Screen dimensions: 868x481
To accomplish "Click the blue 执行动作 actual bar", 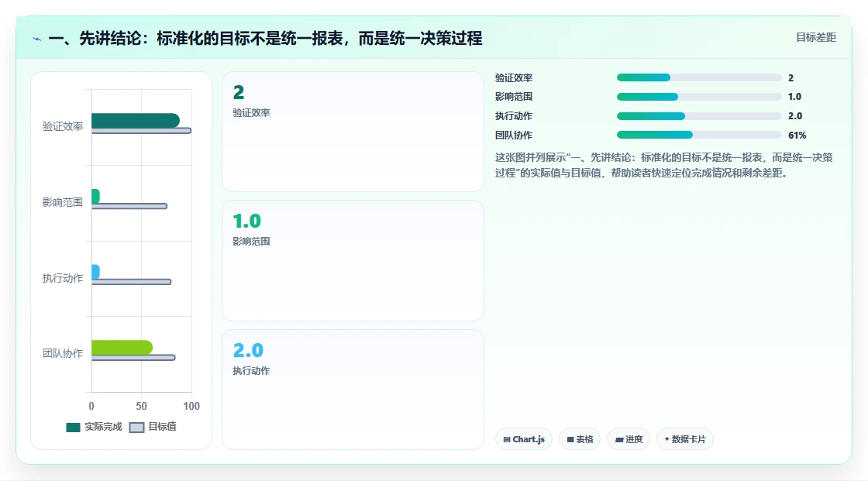I will click(x=96, y=272).
